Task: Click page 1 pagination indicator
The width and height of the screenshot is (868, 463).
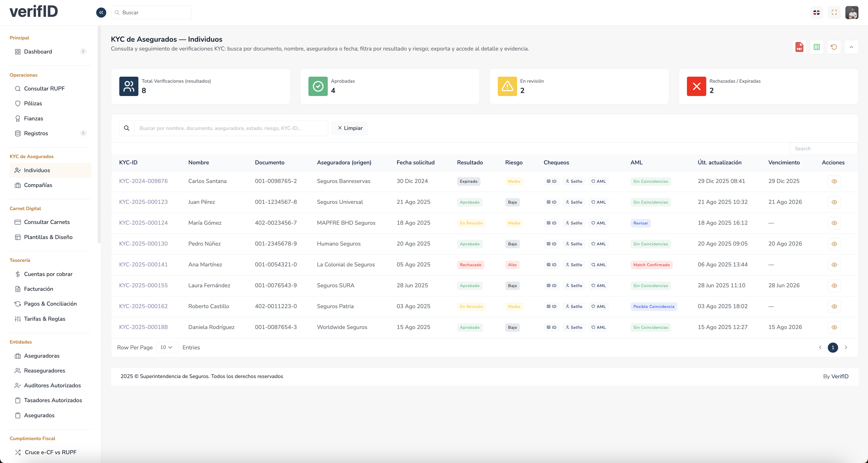Action: point(833,348)
